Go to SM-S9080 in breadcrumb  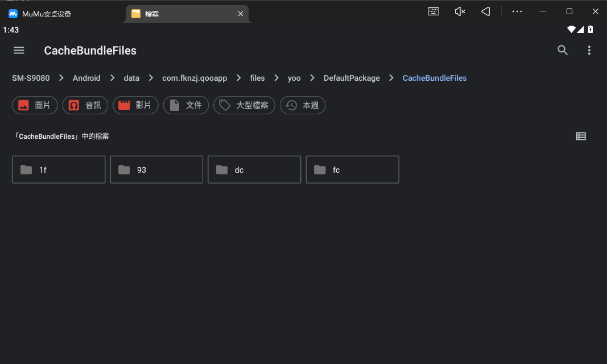31,78
